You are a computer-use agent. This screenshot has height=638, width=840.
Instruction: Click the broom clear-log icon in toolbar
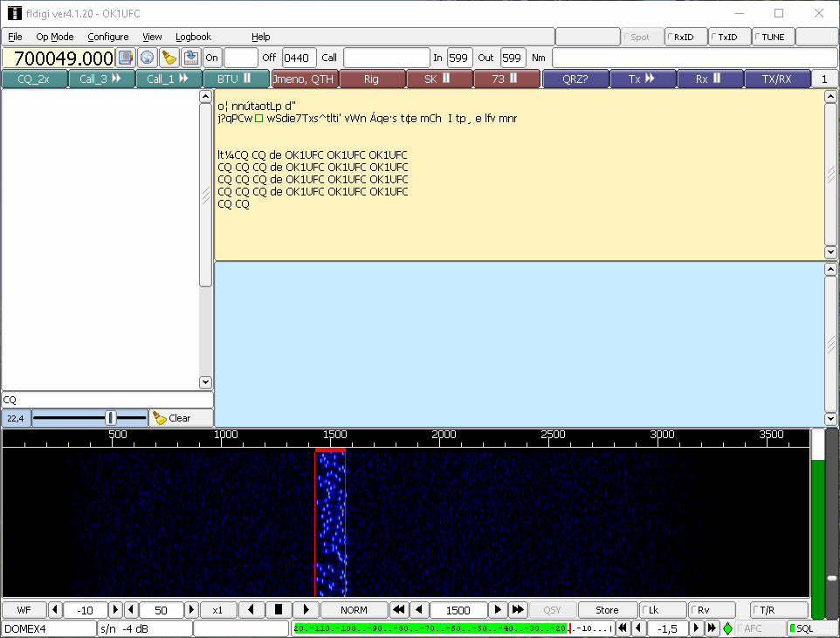coord(169,58)
